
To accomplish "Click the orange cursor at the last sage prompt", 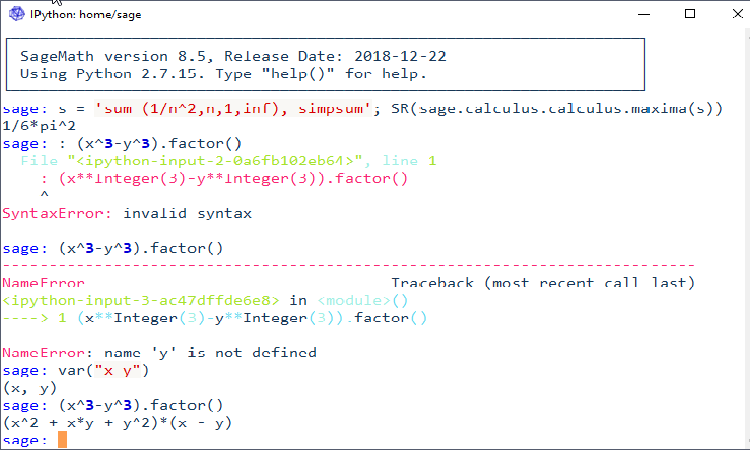I will [x=62, y=439].
